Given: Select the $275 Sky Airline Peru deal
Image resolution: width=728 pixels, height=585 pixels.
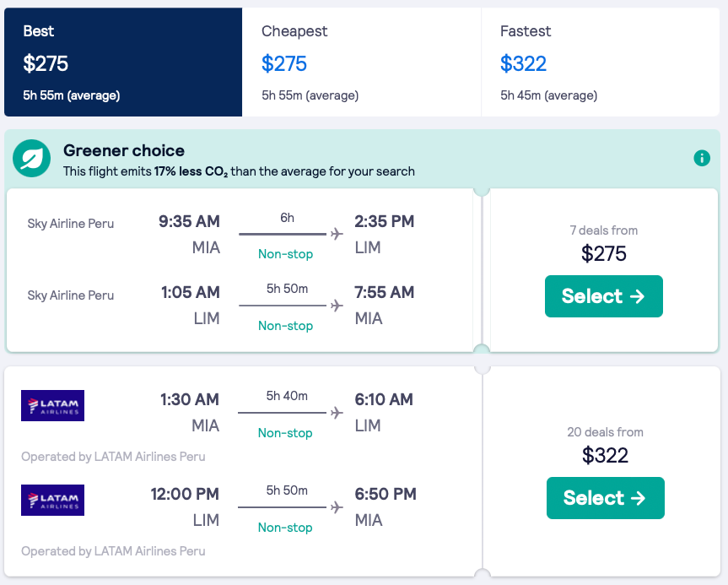Looking at the screenshot, I should (x=603, y=296).
